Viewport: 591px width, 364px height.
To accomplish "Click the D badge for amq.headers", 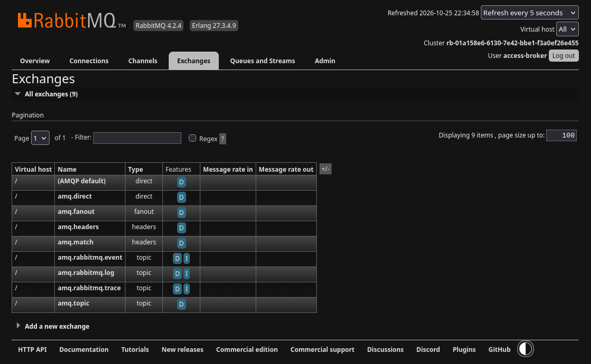I will tap(181, 228).
